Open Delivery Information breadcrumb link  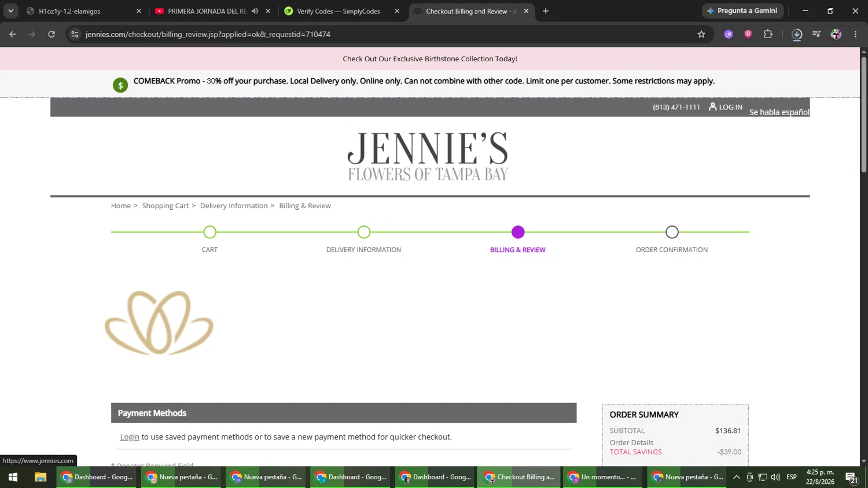[234, 206]
